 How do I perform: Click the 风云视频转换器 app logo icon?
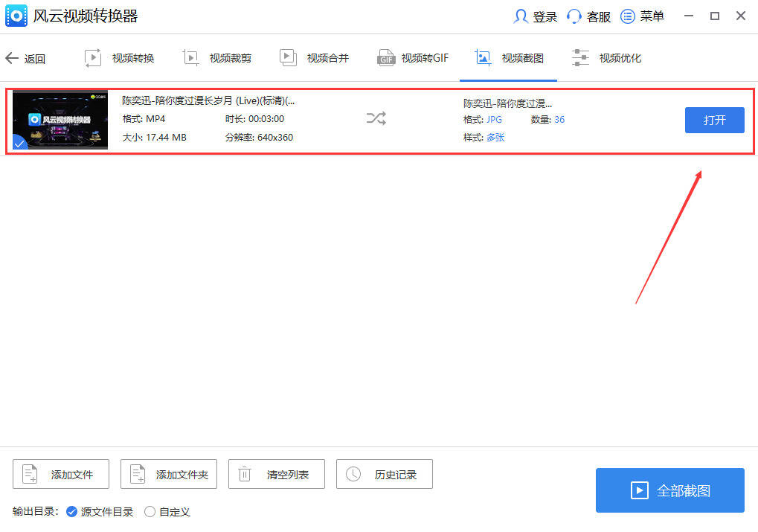(x=16, y=16)
